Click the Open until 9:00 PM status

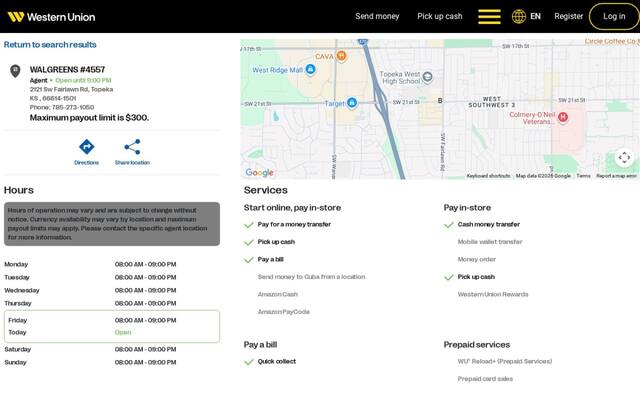(x=83, y=80)
